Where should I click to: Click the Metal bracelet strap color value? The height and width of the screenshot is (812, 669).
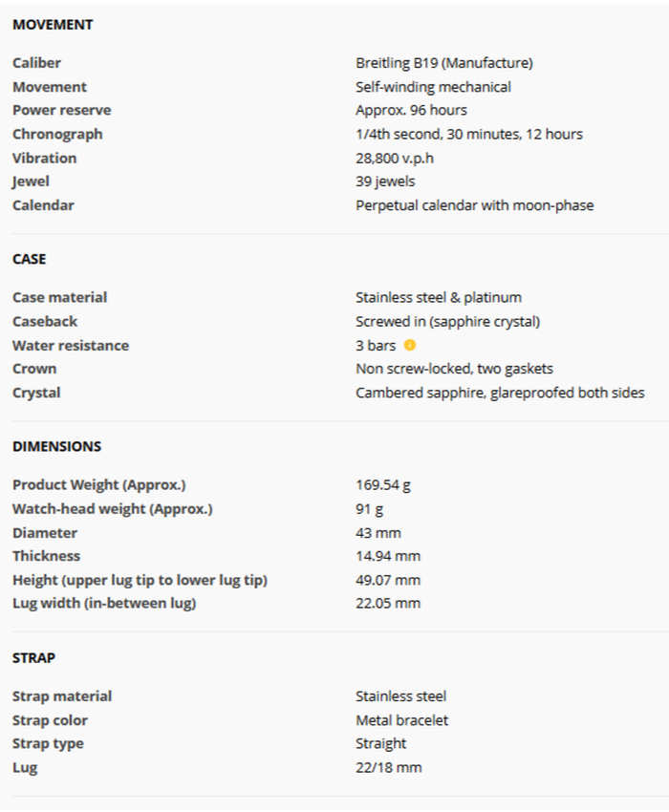[401, 720]
